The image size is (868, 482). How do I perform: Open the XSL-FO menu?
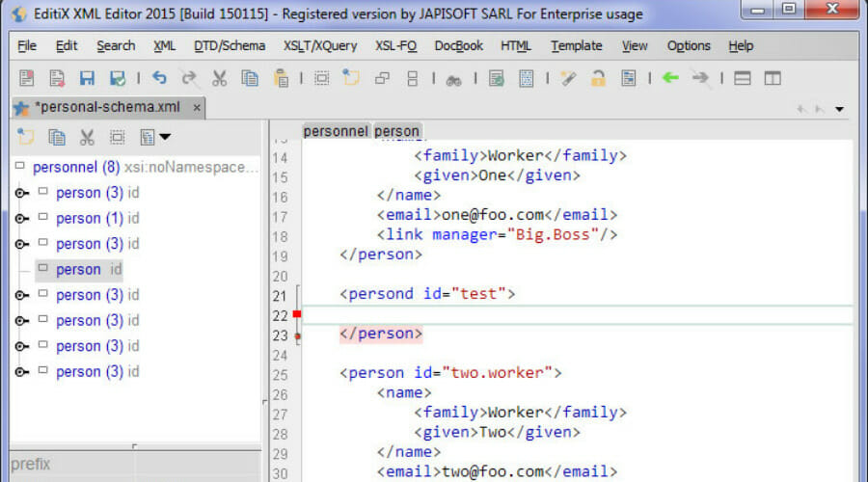395,46
